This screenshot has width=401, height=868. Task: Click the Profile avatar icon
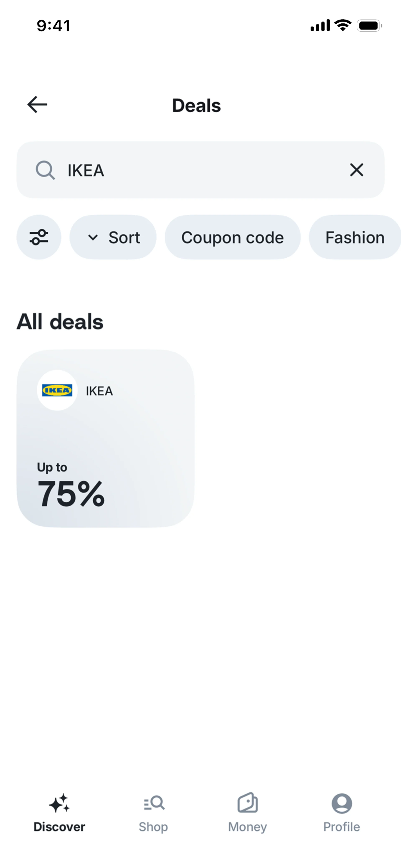tap(342, 803)
